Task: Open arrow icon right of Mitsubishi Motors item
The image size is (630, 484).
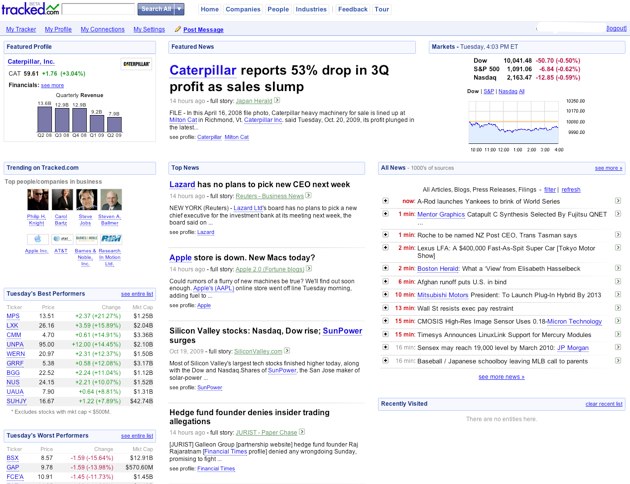Action: [x=618, y=294]
